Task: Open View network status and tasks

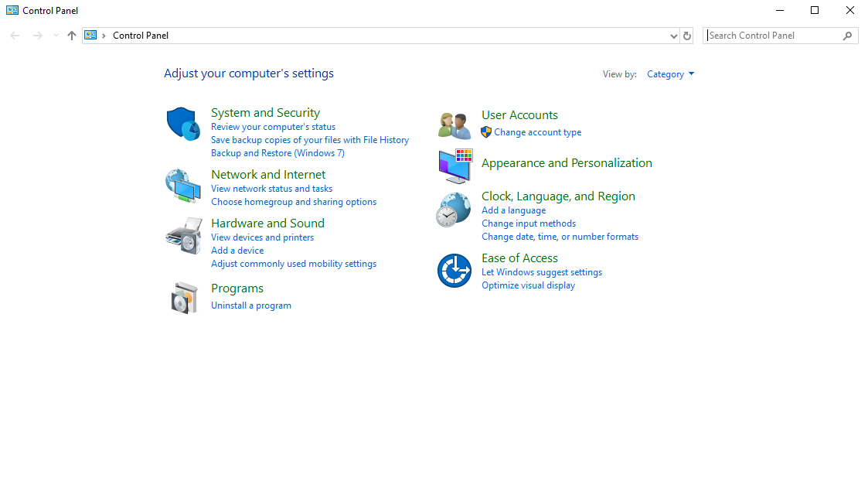Action: pyautogui.click(x=272, y=189)
